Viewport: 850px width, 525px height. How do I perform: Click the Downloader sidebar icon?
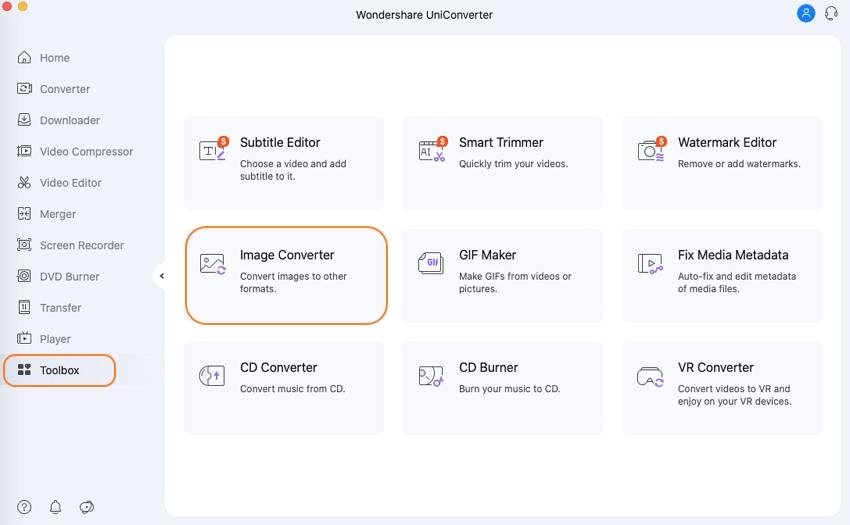[x=24, y=120]
